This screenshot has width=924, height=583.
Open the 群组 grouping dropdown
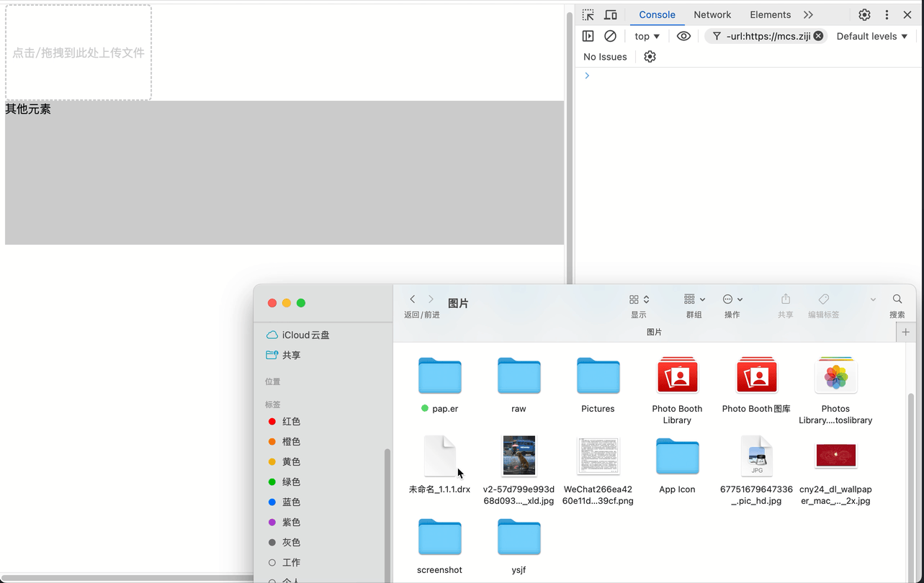(x=694, y=299)
